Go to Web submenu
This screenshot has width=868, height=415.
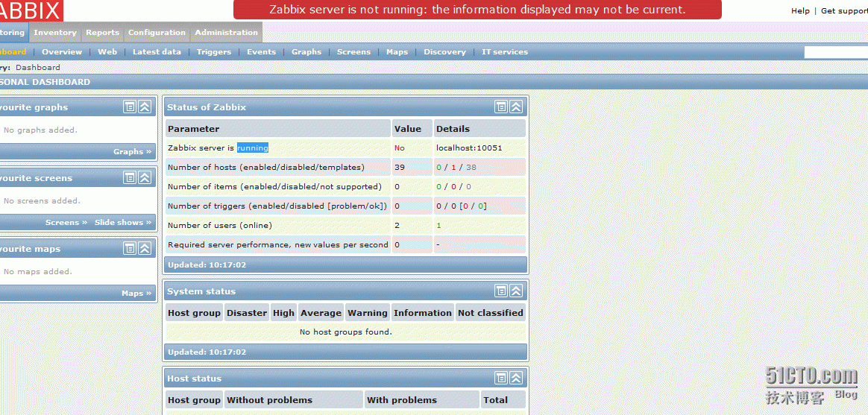107,52
